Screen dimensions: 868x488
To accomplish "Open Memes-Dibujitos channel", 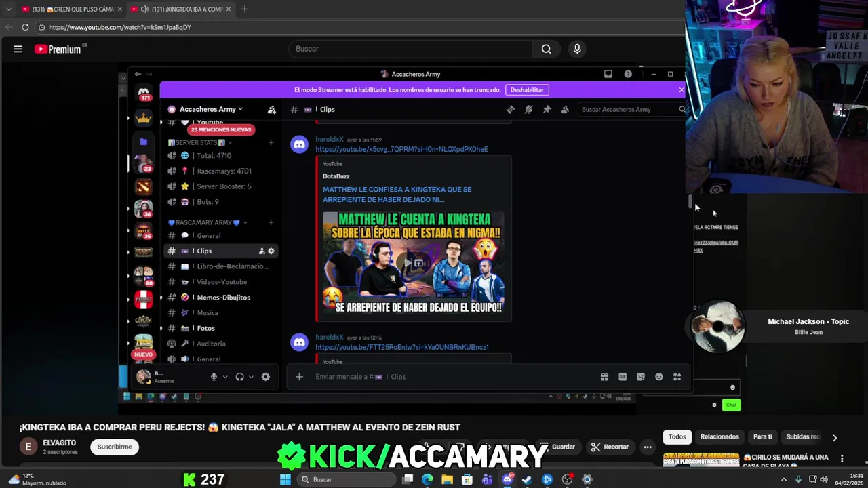I will point(220,297).
